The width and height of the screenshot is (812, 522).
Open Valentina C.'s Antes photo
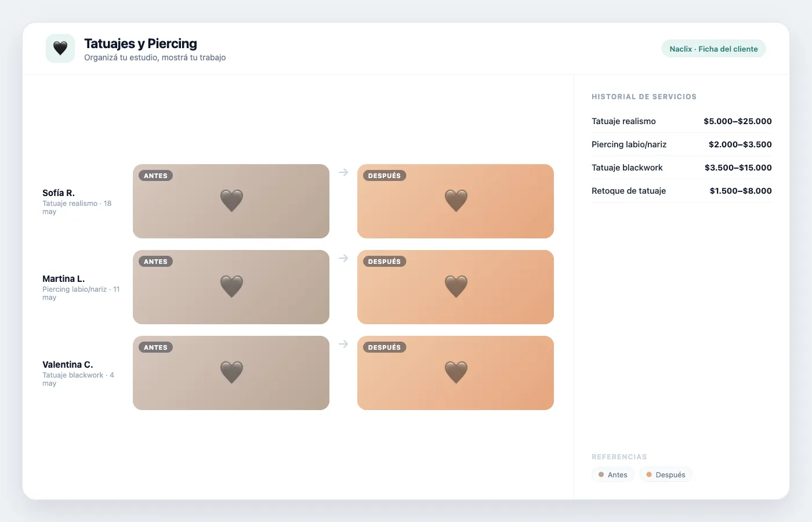coord(231,373)
